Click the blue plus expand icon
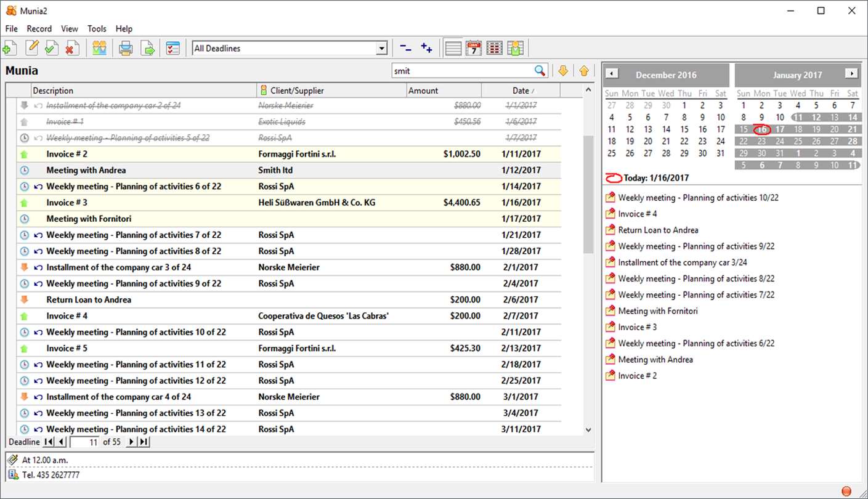868x499 pixels. click(426, 47)
